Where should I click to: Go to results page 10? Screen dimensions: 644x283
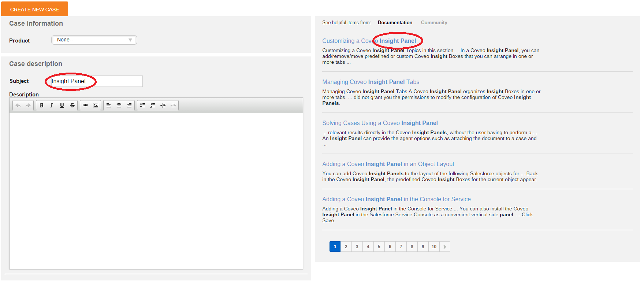[434, 247]
